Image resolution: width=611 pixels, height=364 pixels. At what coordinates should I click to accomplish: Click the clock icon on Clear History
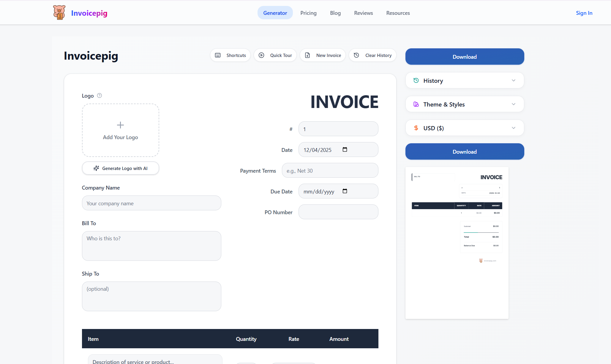click(356, 55)
